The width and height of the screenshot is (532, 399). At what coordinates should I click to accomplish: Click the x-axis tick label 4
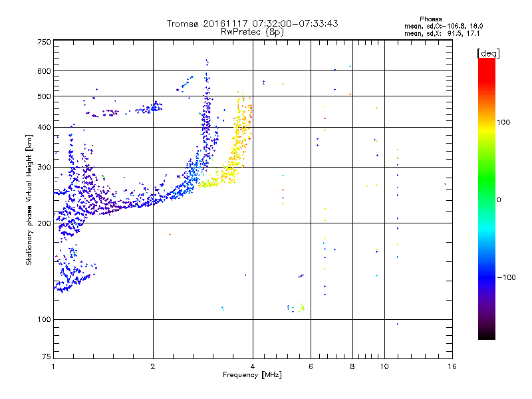click(253, 366)
